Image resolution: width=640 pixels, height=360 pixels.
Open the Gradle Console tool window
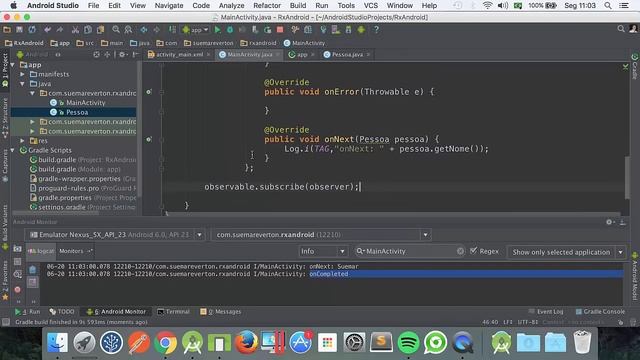click(x=600, y=311)
